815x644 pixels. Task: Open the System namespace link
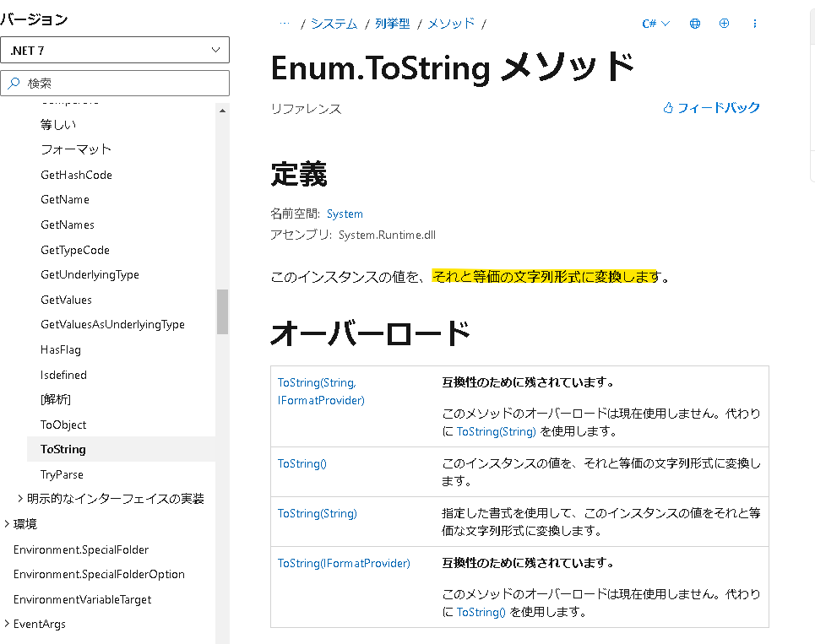[345, 214]
